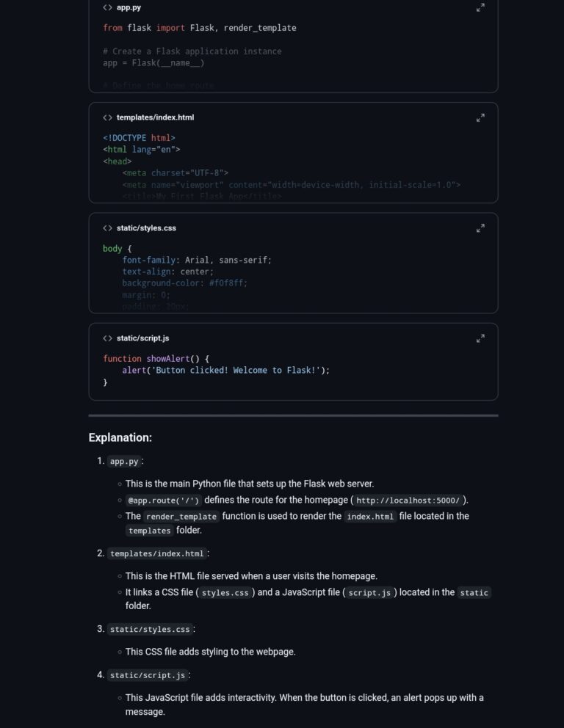Select the Explanation heading text
This screenshot has width=564, height=728.
point(120,437)
